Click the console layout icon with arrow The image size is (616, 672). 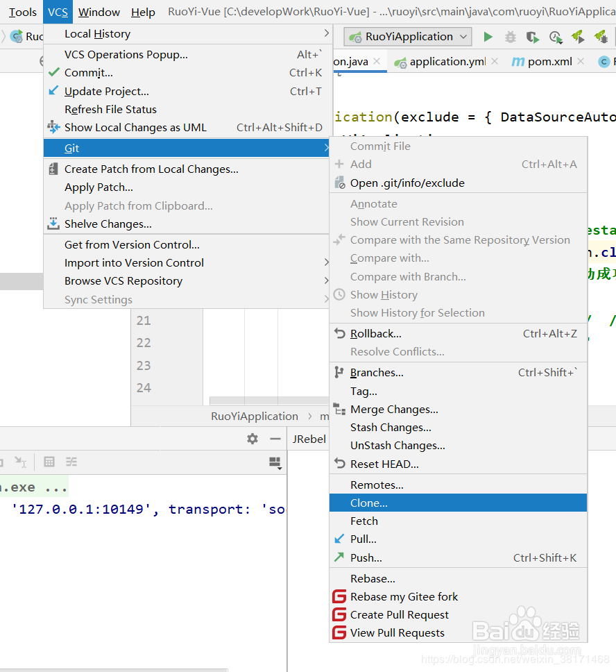(275, 463)
